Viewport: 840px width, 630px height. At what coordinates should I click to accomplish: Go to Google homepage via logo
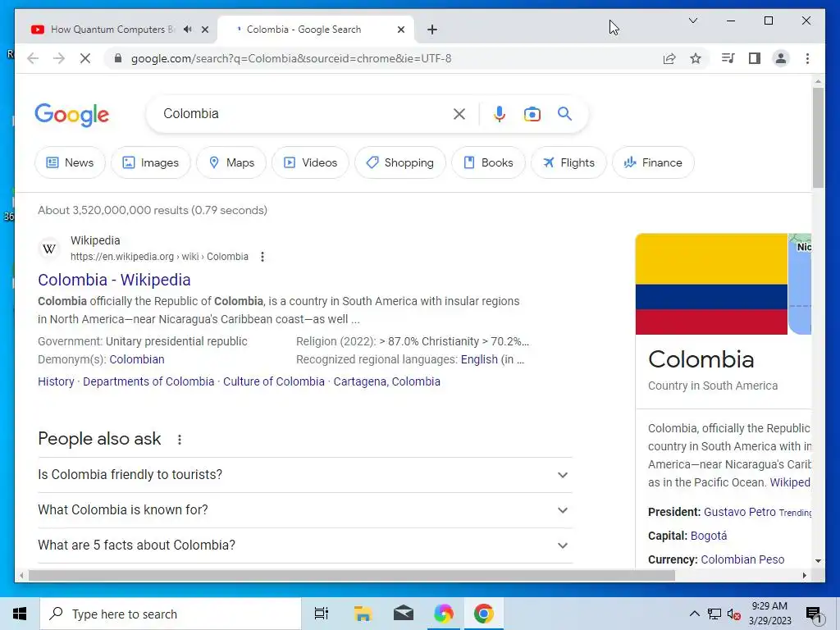point(72,114)
